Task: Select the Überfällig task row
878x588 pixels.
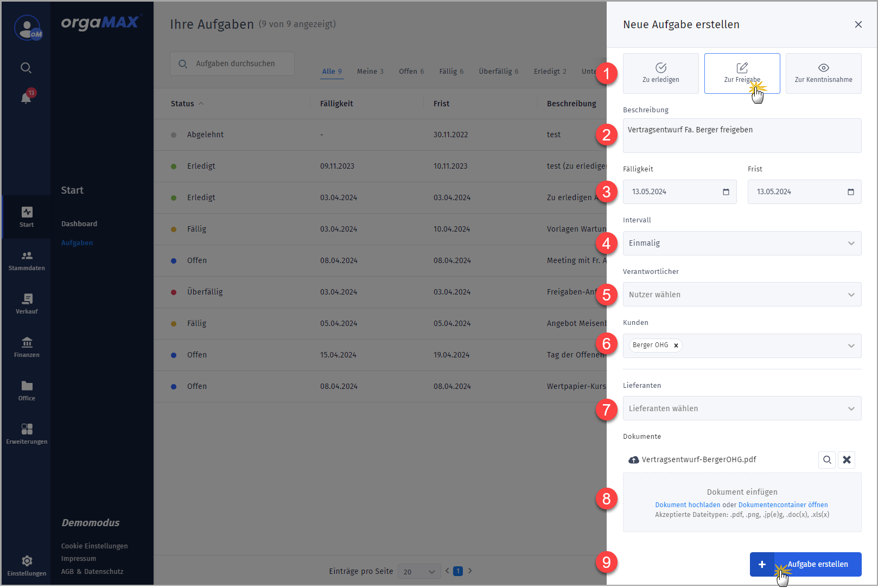Action: [x=380, y=292]
